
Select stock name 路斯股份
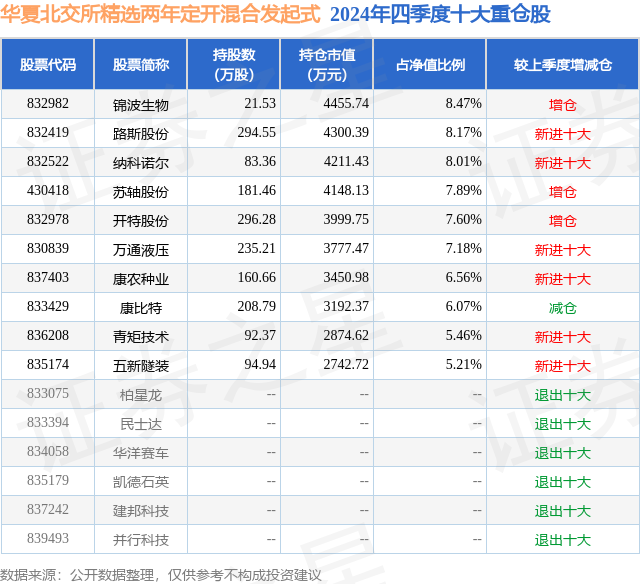click(x=141, y=134)
